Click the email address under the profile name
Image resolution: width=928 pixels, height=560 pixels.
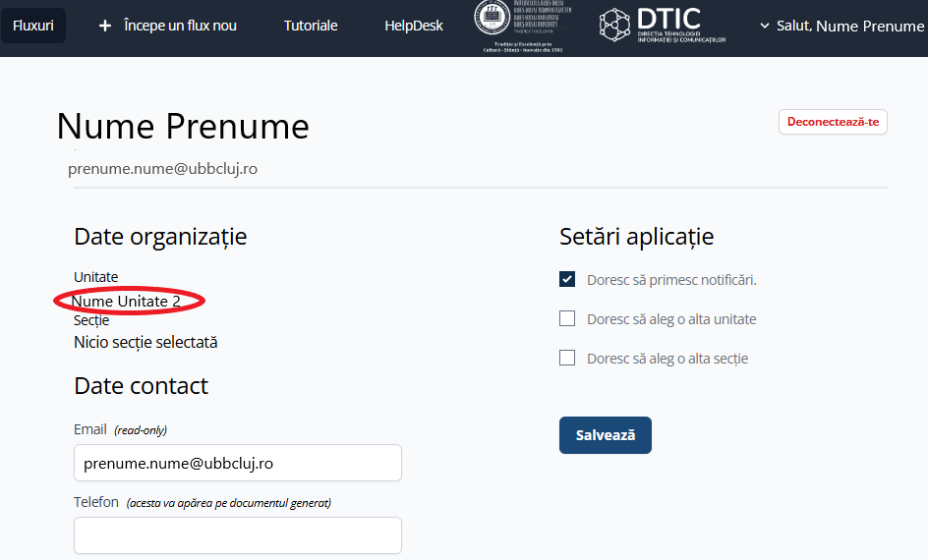[x=162, y=169]
